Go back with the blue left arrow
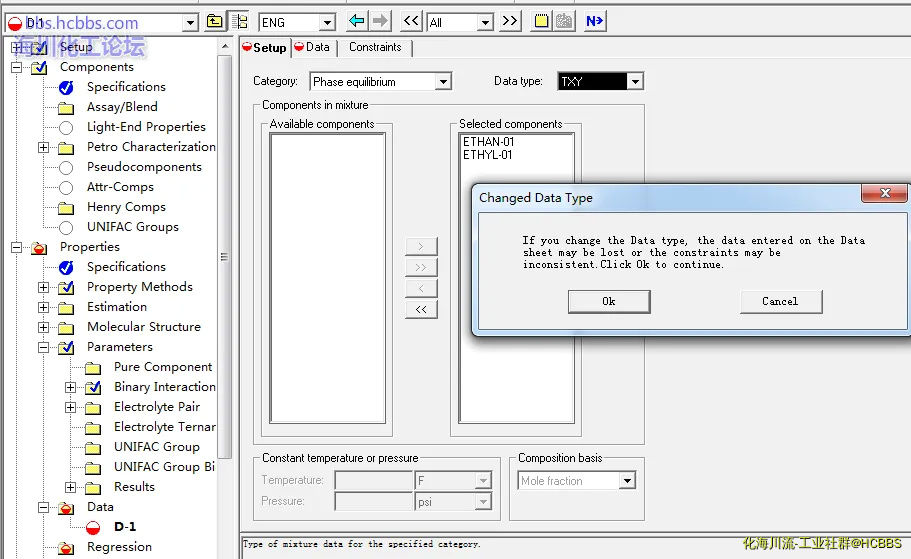Screen dimensions: 911x559 (x=356, y=22)
